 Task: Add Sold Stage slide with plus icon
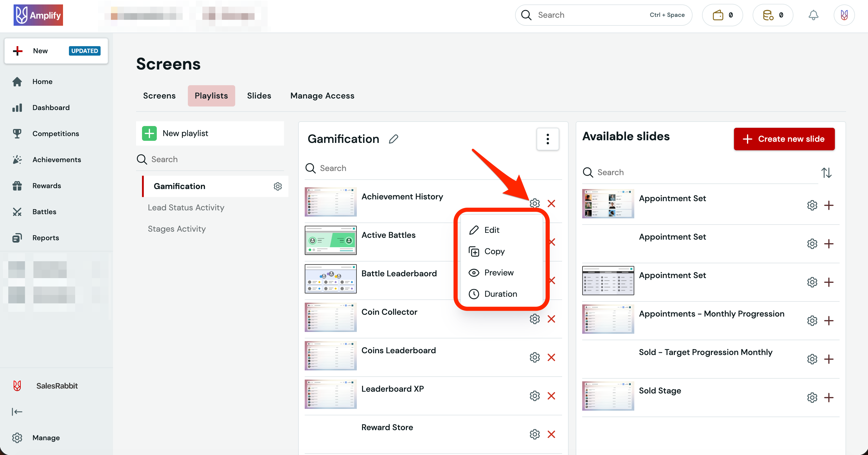tap(829, 397)
